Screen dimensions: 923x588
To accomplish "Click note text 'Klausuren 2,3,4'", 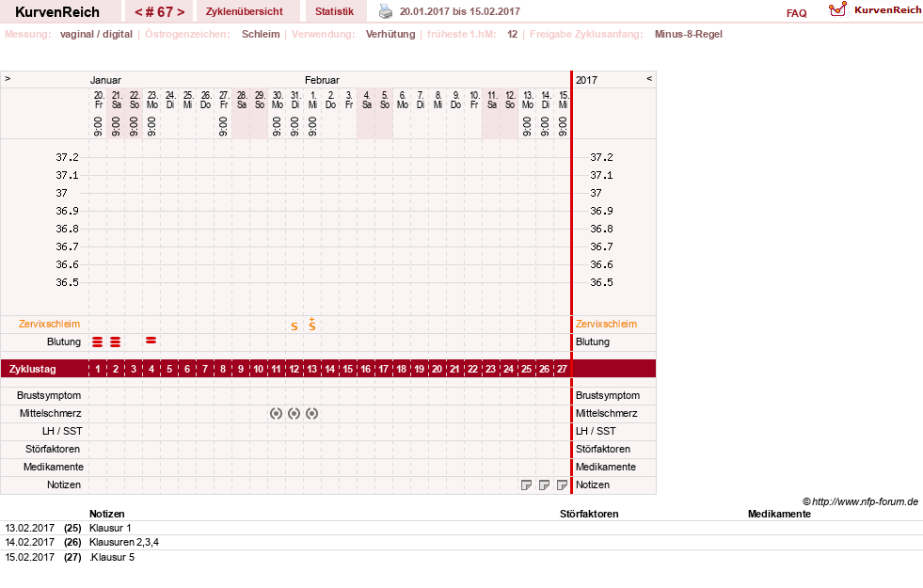I will (x=124, y=542).
